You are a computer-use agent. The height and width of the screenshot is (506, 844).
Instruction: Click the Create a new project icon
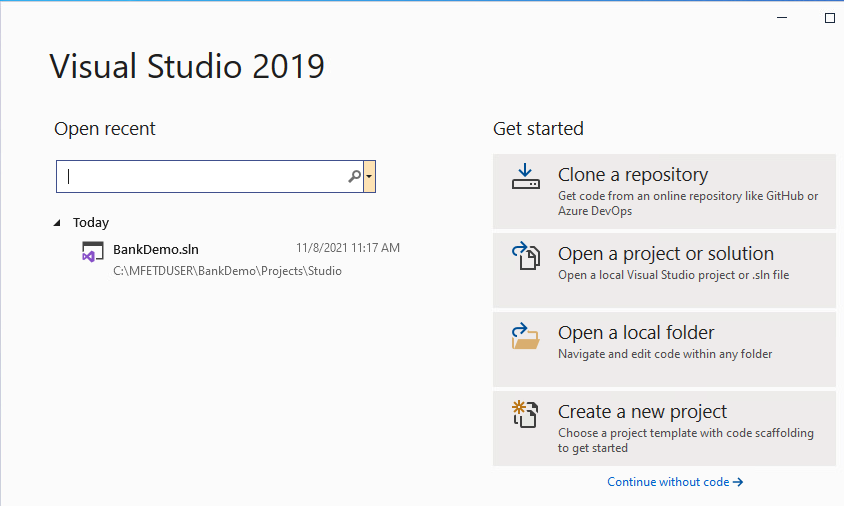[x=526, y=414]
